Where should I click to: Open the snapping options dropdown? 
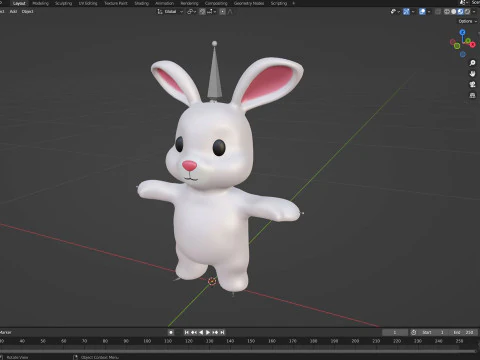tap(211, 12)
